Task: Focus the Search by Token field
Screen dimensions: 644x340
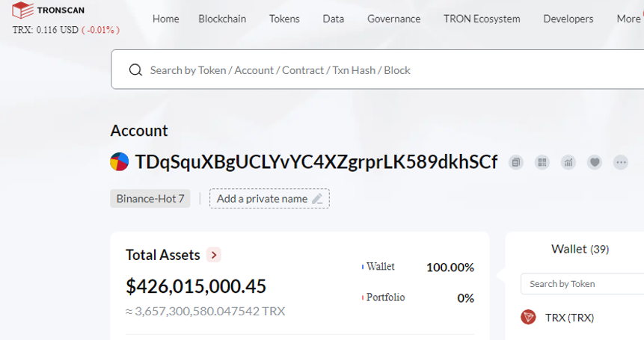Action: point(583,284)
